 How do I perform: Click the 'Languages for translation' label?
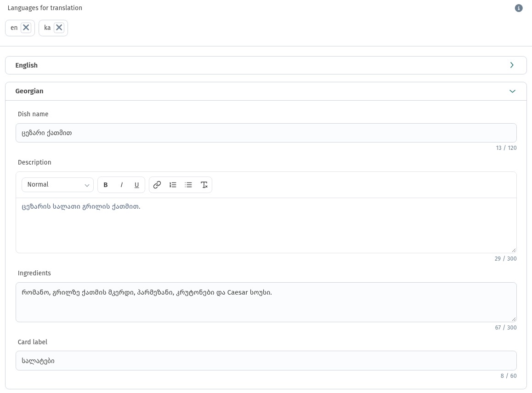pos(45,8)
